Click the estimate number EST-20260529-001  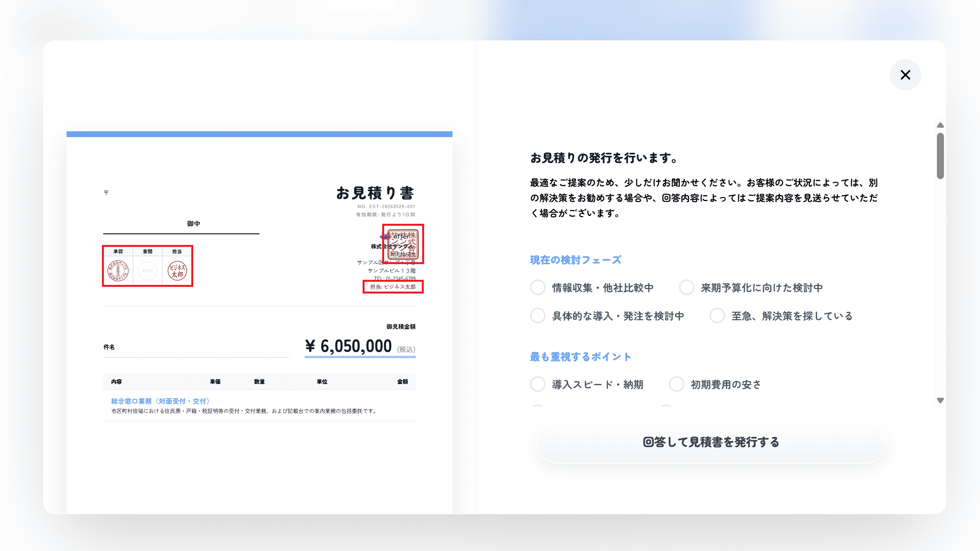[x=386, y=207]
